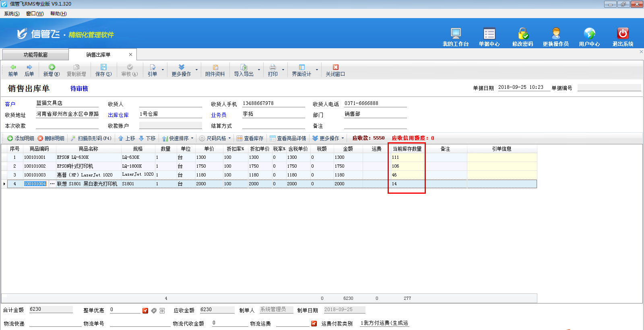Click 查看库存 button
The width and height of the screenshot is (644, 330).
[x=250, y=138]
